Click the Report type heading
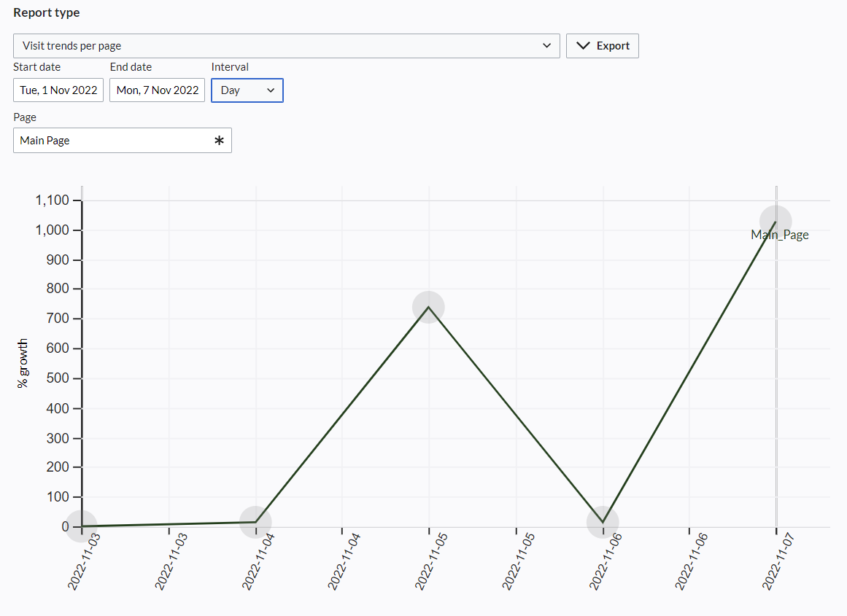The image size is (847, 616). [47, 12]
